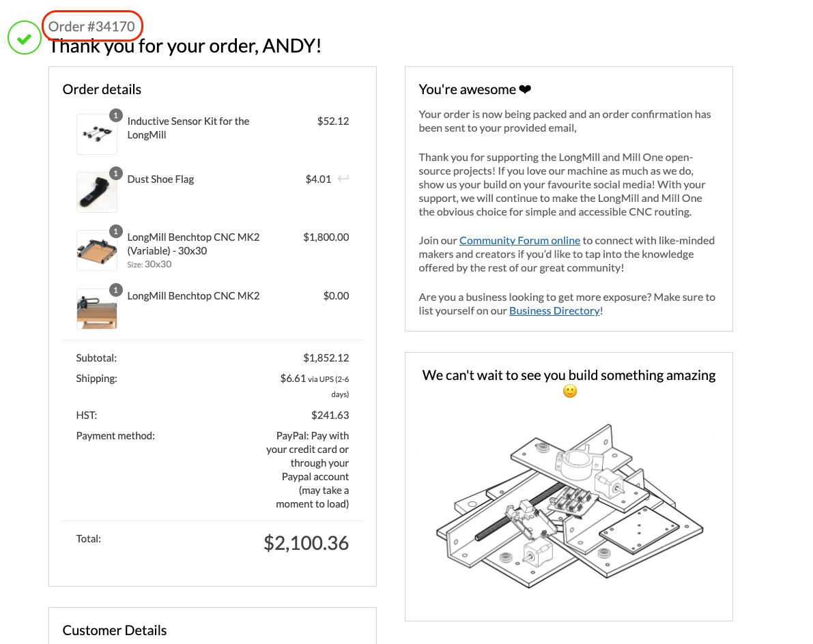Image resolution: width=813 pixels, height=644 pixels.
Task: Click the quantity badge on the $0.00 LongMill item
Action: pyautogui.click(x=115, y=290)
